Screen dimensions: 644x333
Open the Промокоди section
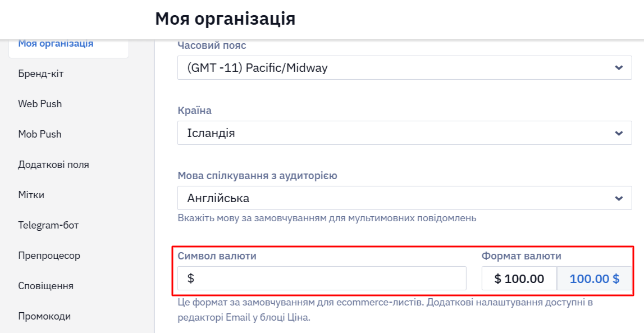44,317
